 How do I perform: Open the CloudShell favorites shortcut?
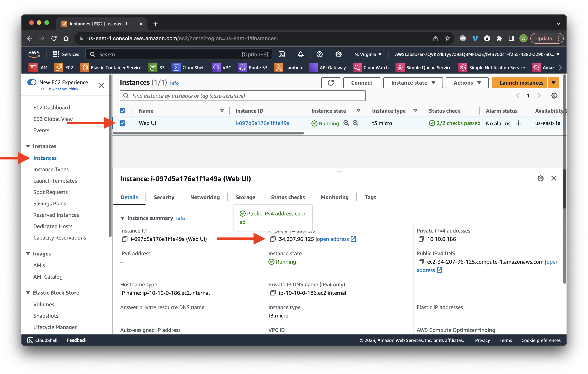tap(188, 67)
